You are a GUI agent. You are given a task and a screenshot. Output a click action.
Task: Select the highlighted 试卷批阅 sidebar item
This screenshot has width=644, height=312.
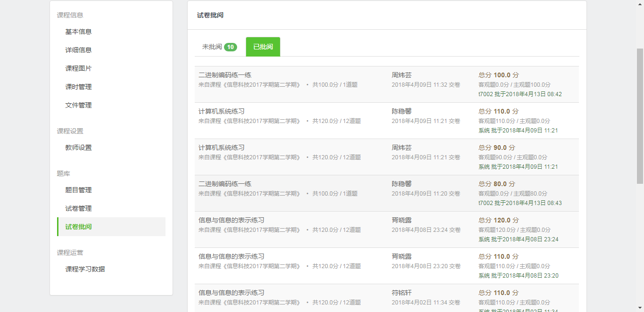tap(78, 227)
